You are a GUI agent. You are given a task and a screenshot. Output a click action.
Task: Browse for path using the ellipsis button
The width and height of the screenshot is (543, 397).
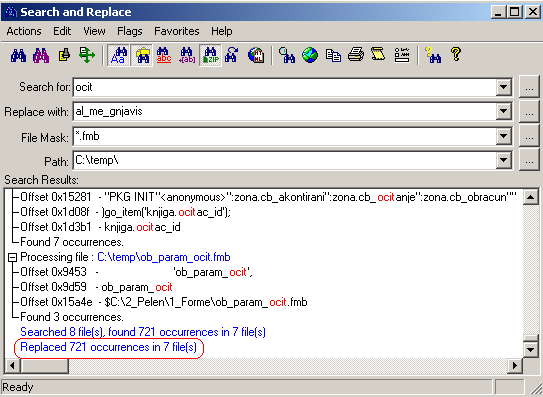pyautogui.click(x=529, y=160)
